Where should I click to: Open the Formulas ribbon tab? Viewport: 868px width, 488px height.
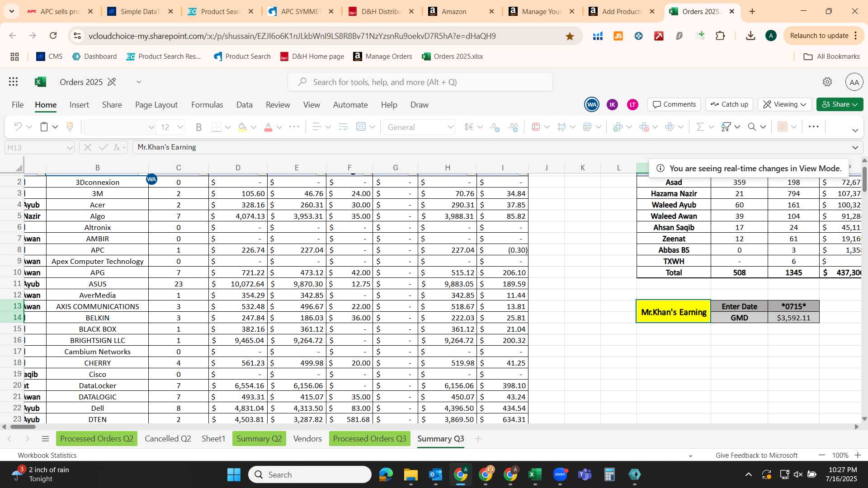(x=207, y=105)
